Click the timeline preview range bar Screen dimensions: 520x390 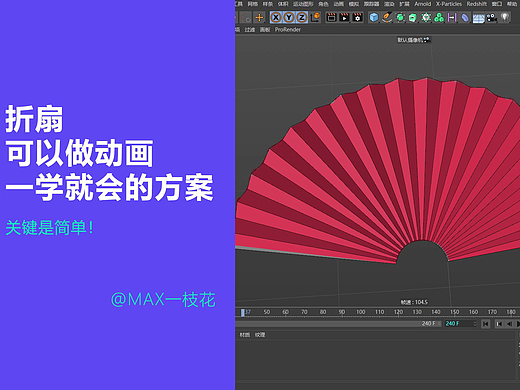point(338,324)
